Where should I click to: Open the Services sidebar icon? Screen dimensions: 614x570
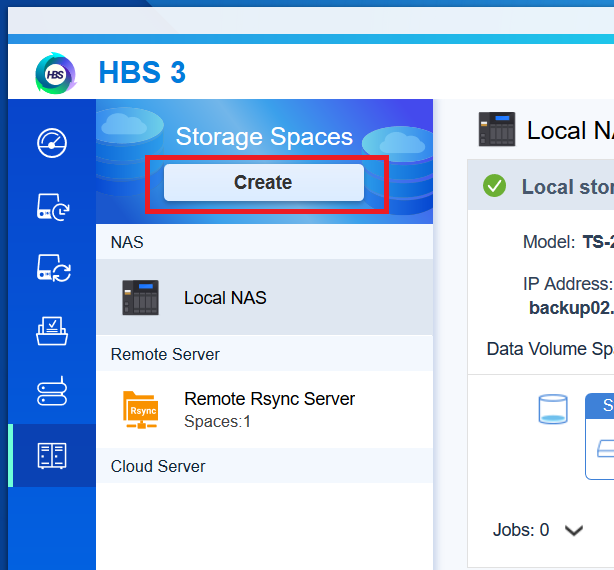click(52, 391)
